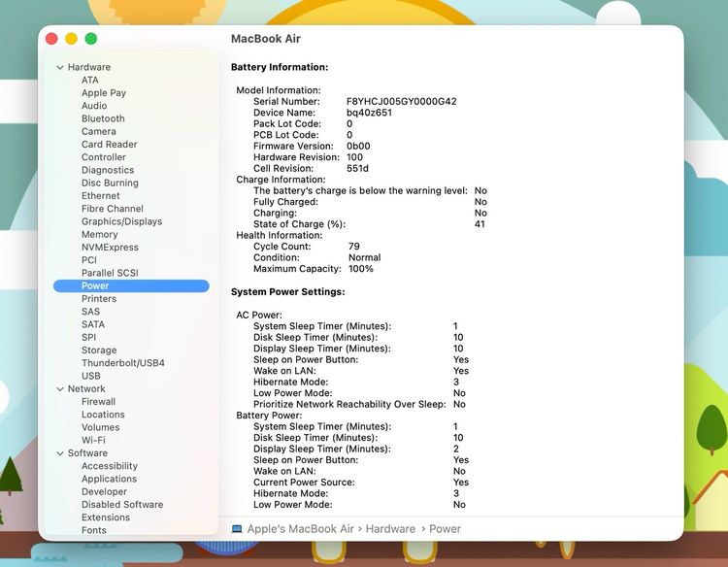Click the Cycle Count value 79

(x=353, y=246)
